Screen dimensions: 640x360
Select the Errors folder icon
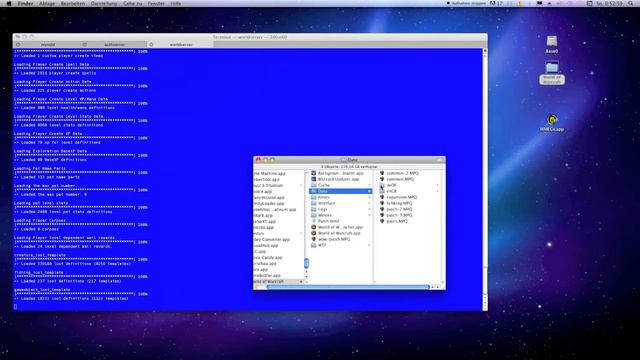coord(313,197)
